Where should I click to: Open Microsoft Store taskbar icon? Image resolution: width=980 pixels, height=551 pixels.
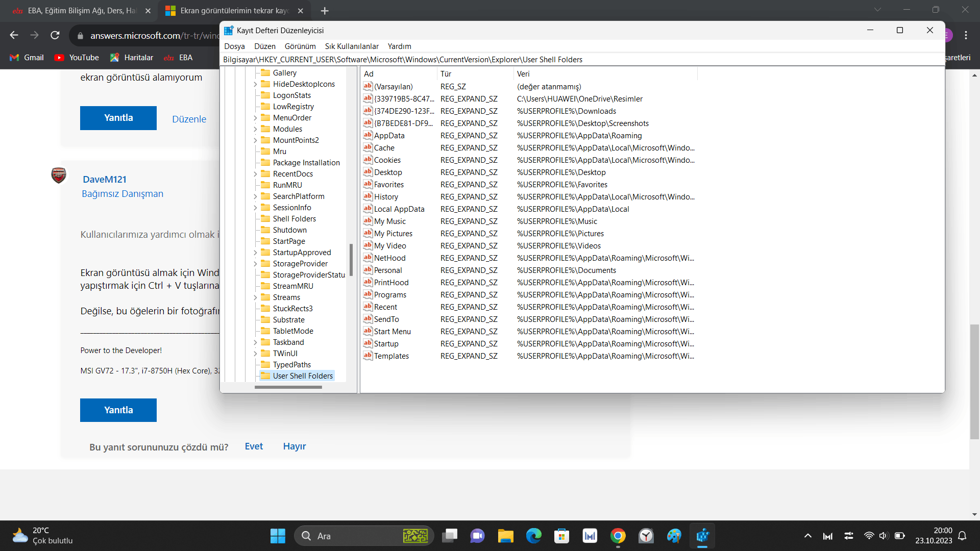coord(561,536)
